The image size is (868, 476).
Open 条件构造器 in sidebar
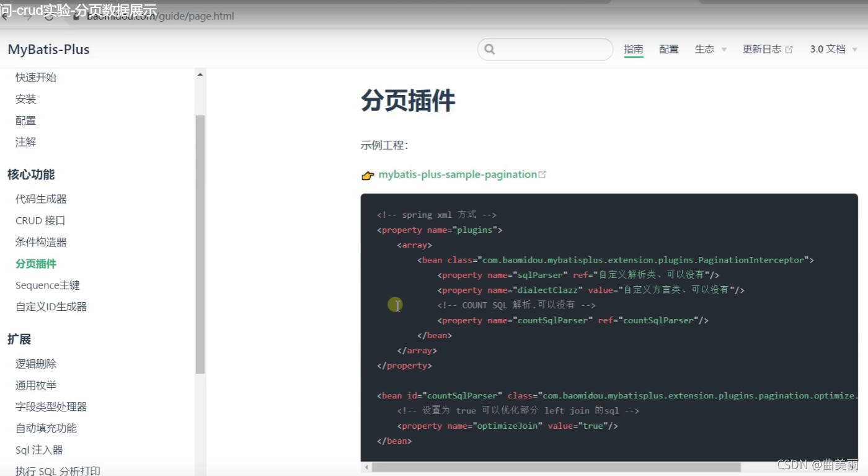[x=41, y=242]
